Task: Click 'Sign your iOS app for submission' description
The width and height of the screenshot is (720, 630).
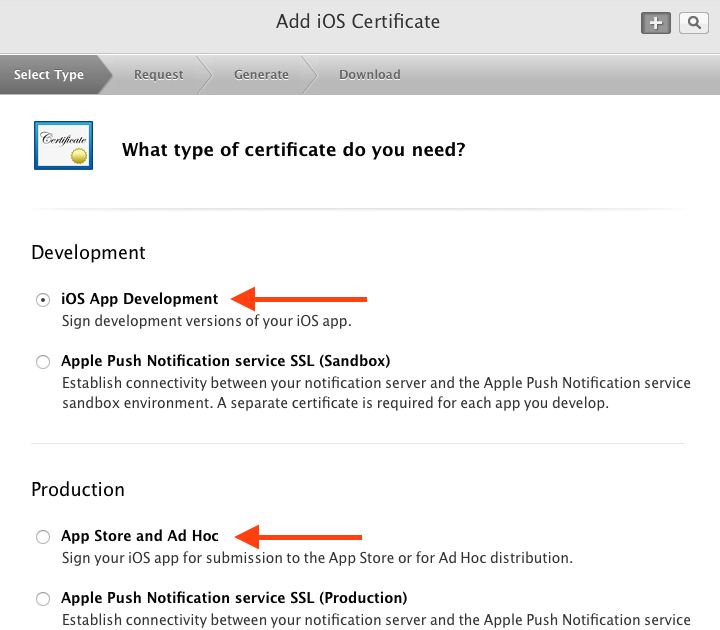Action: pyautogui.click(x=317, y=558)
